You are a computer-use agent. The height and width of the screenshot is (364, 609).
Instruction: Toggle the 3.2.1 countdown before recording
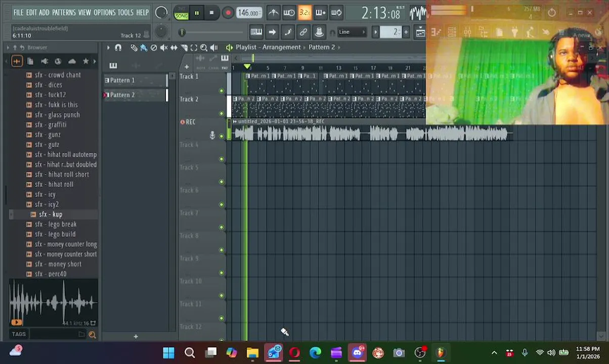(304, 13)
